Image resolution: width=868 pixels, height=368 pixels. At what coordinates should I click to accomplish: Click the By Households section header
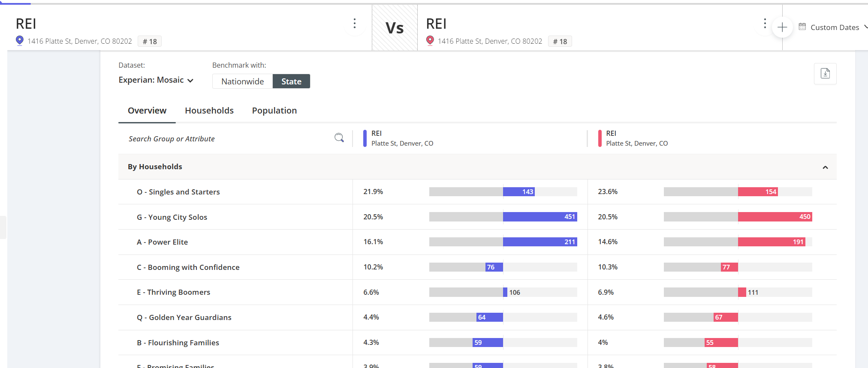[477, 167]
